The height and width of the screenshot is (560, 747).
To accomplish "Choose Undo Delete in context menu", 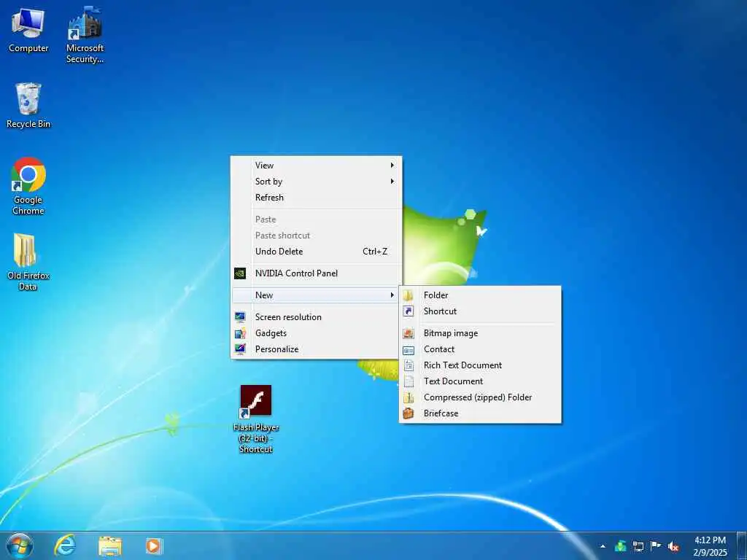I will click(317, 252).
